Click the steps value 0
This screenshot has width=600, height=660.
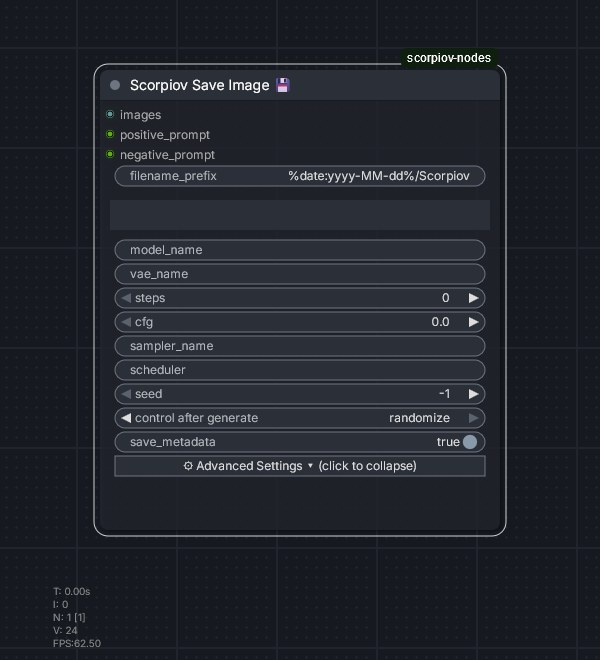tap(445, 298)
